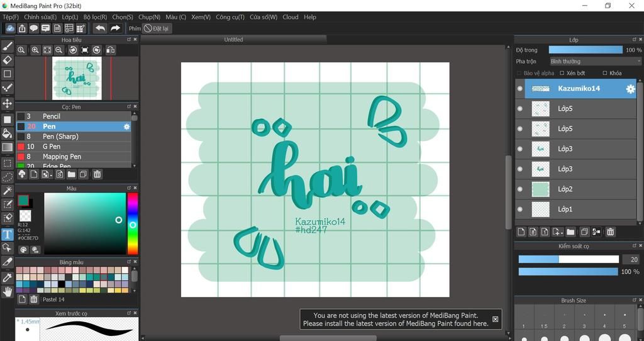Close the Bảng màu palette panel
The width and height of the screenshot is (644, 341).
[135, 262]
